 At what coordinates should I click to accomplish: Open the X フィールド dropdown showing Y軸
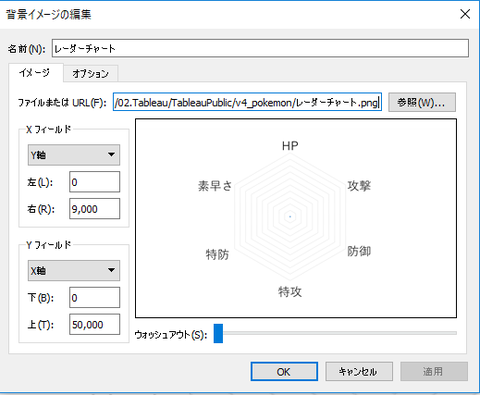coord(74,155)
